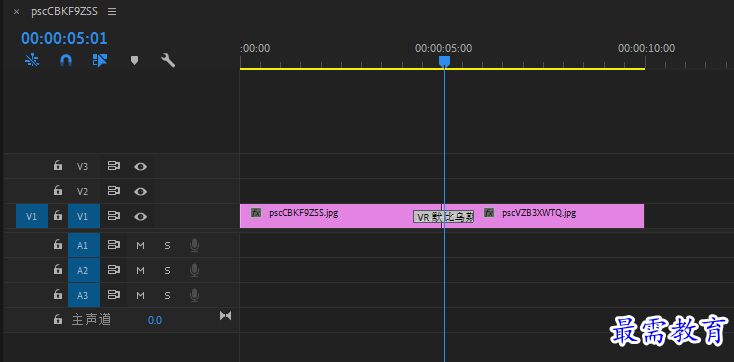Toggle A2 track targeting button

click(x=84, y=270)
